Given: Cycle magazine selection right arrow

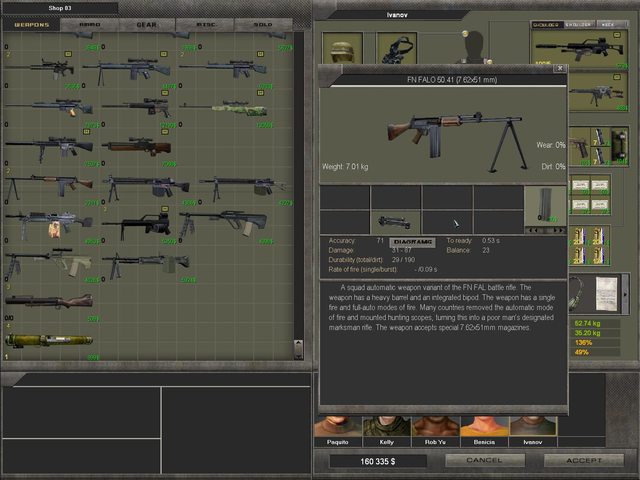Looking at the screenshot, I should (x=558, y=231).
